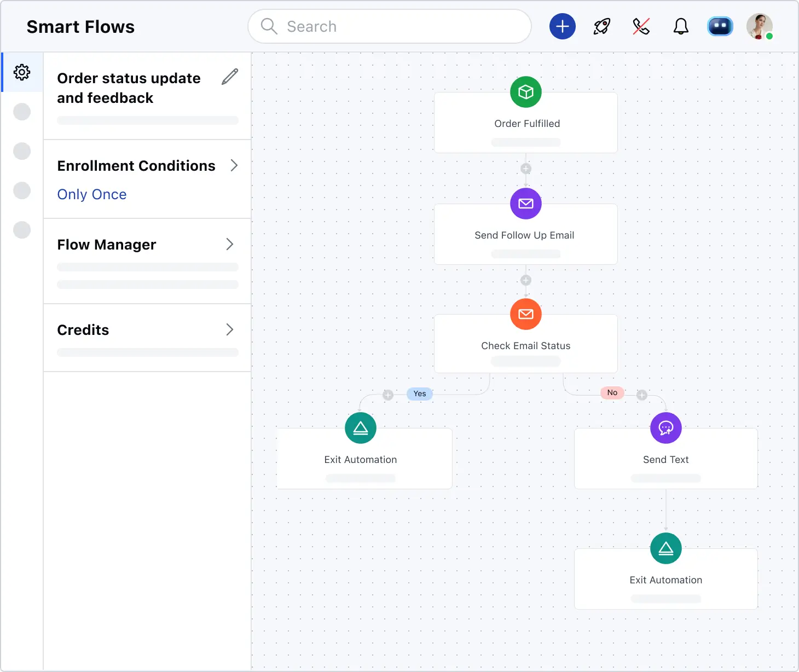The width and height of the screenshot is (799, 672).
Task: Click the Send Text message icon
Action: [x=666, y=428]
